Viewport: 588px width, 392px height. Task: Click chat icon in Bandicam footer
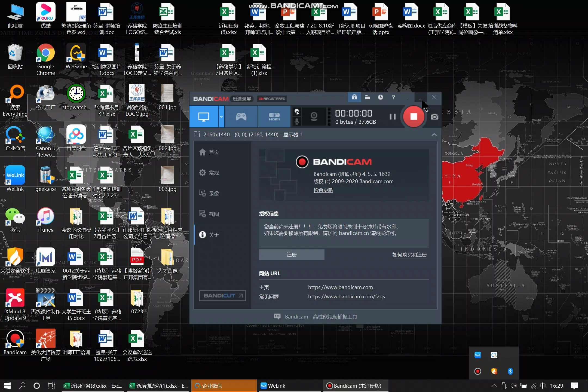(x=277, y=317)
